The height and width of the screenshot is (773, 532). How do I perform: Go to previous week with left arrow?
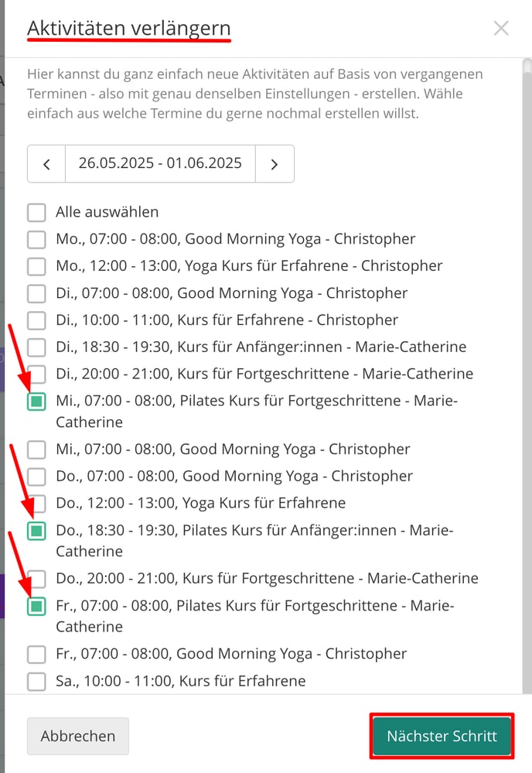[x=46, y=164]
